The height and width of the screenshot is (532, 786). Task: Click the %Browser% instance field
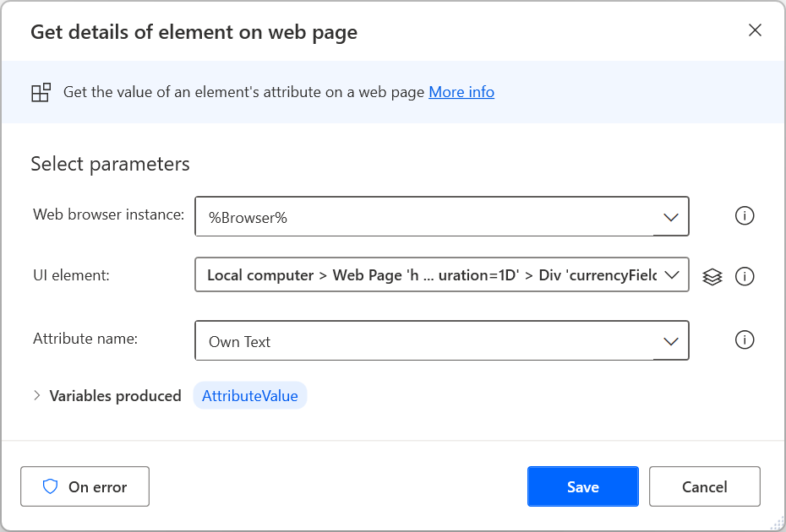point(423,216)
